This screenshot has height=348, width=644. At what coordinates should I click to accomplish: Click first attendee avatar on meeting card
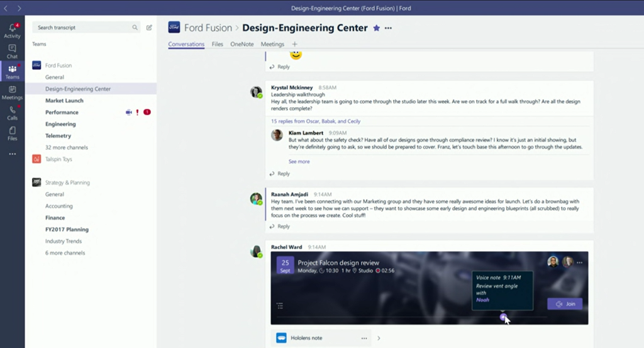pyautogui.click(x=553, y=261)
